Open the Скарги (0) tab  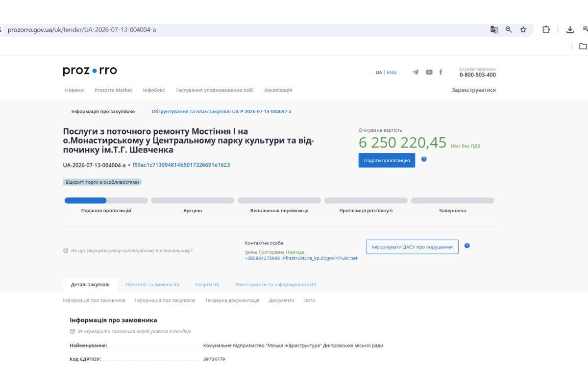point(207,284)
